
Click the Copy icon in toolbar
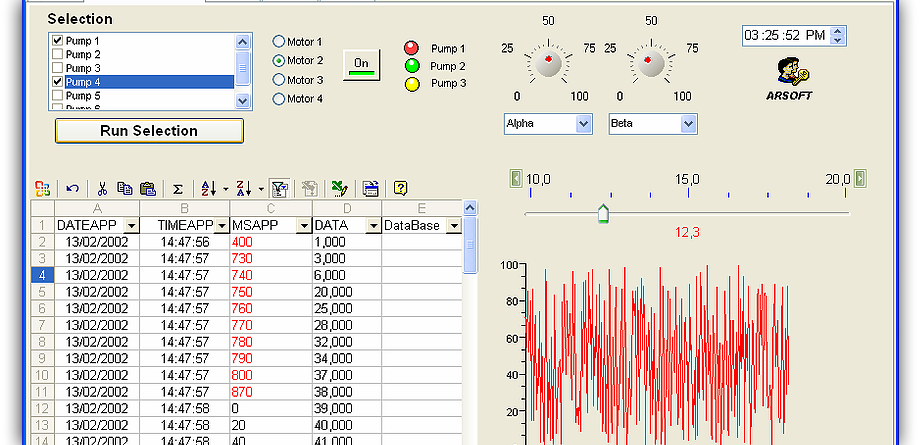click(125, 188)
